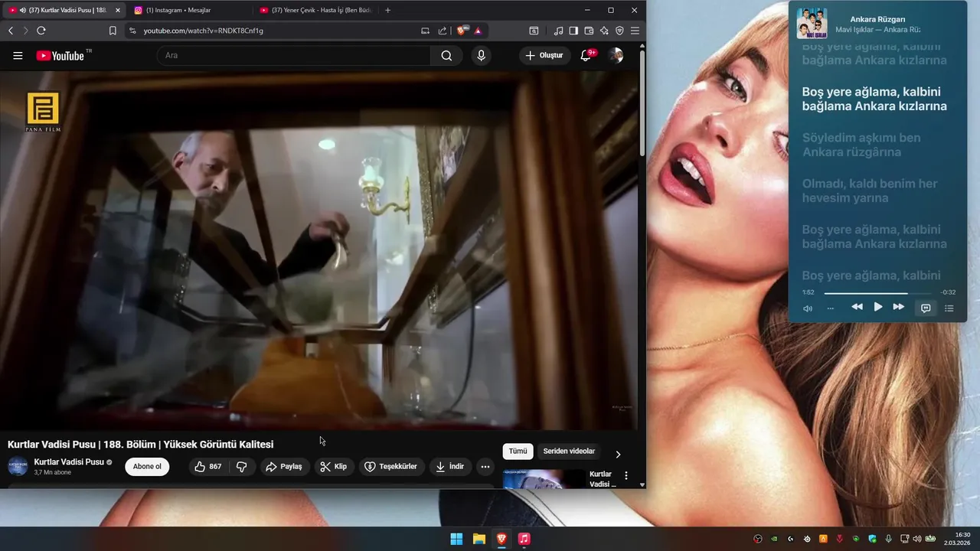This screenshot has height=551, width=980.
Task: Cast media via address bar icon
Action: coord(426,31)
